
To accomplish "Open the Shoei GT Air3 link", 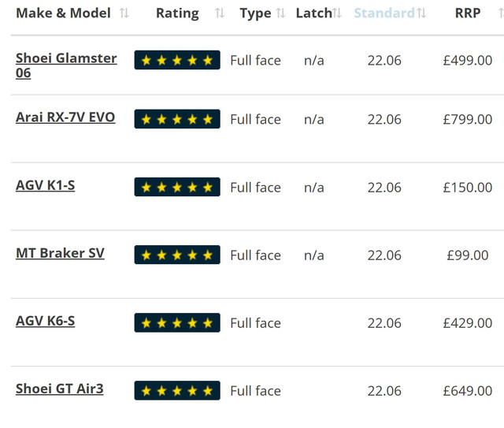I will coord(60,389).
